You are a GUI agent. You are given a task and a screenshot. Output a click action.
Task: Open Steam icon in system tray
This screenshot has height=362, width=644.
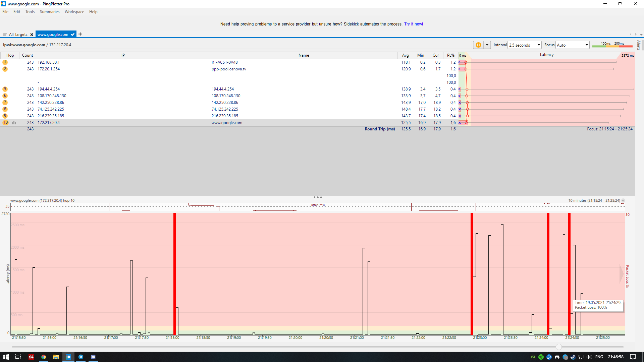pyautogui.click(x=573, y=357)
